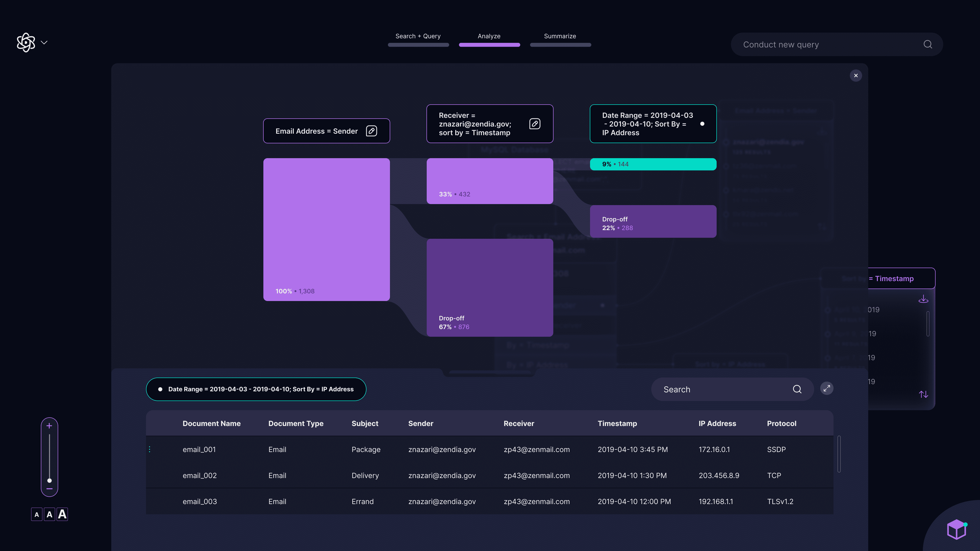Click the SSDP protocol cell
The height and width of the screenshot is (551, 980).
point(776,449)
